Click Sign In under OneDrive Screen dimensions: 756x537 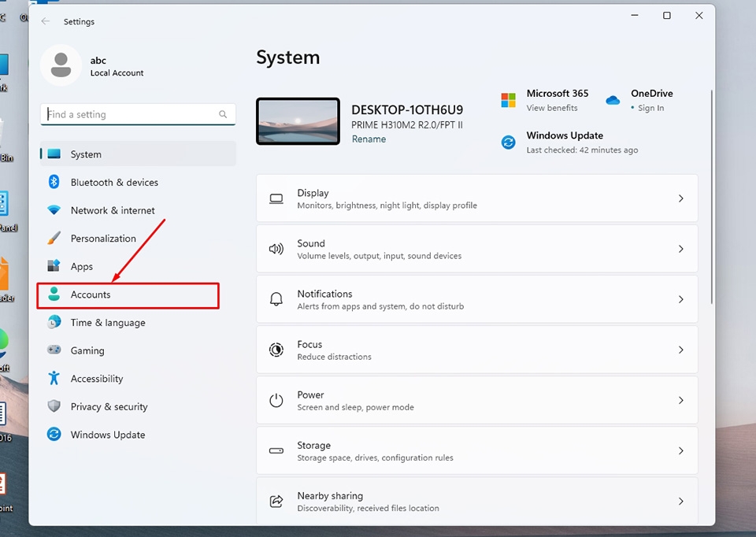(x=651, y=108)
